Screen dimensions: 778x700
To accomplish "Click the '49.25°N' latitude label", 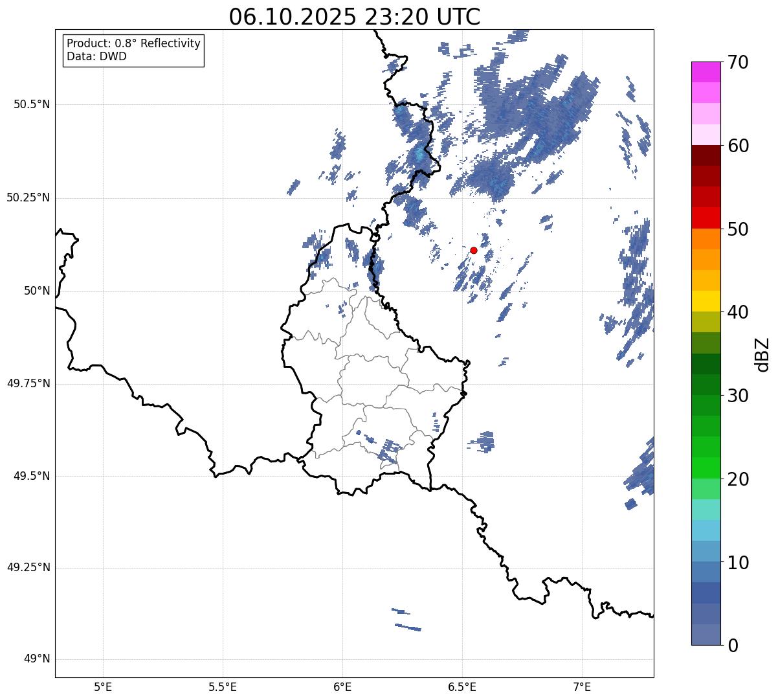I will 28,567.
